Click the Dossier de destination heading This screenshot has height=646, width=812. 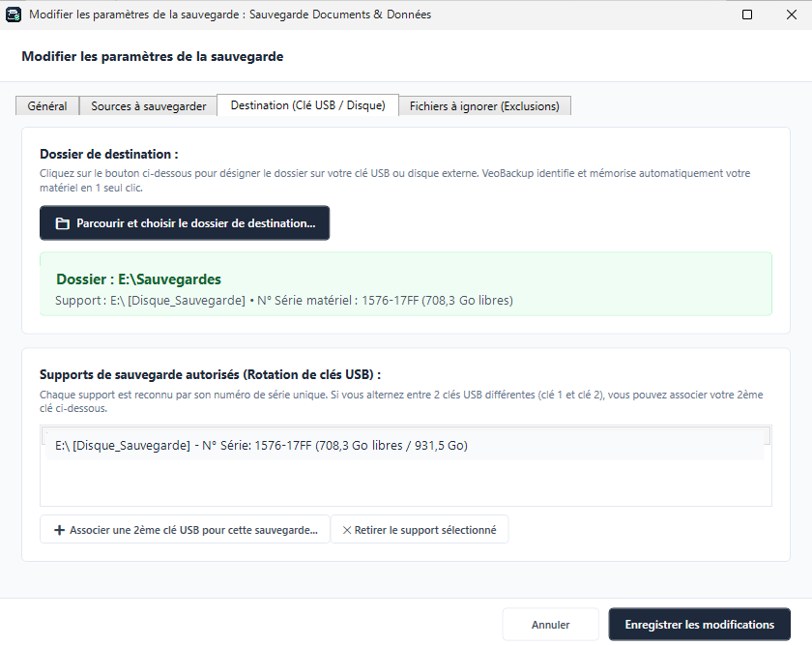(x=108, y=154)
